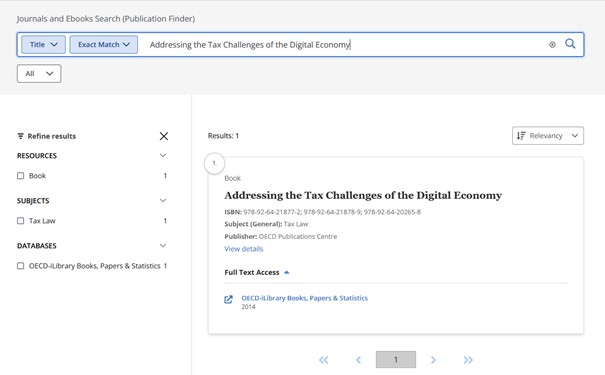Click the magnifying glass search icon
The width and height of the screenshot is (605, 375).
(570, 44)
